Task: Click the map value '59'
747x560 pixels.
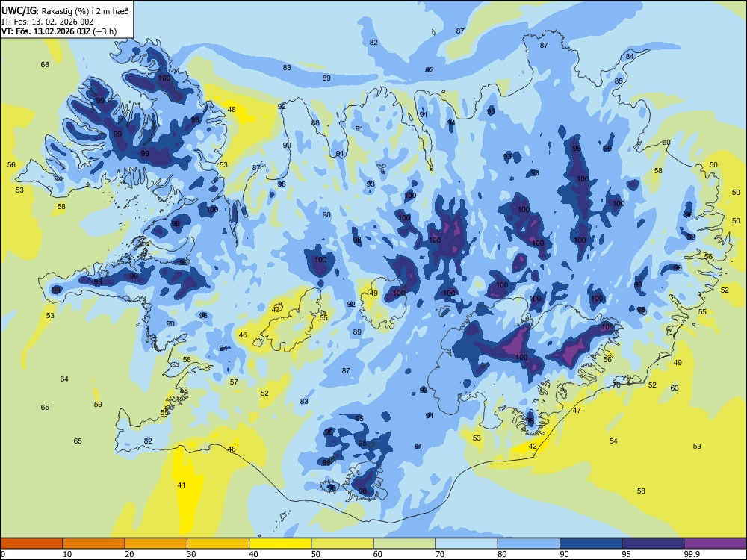Action: click(x=98, y=404)
